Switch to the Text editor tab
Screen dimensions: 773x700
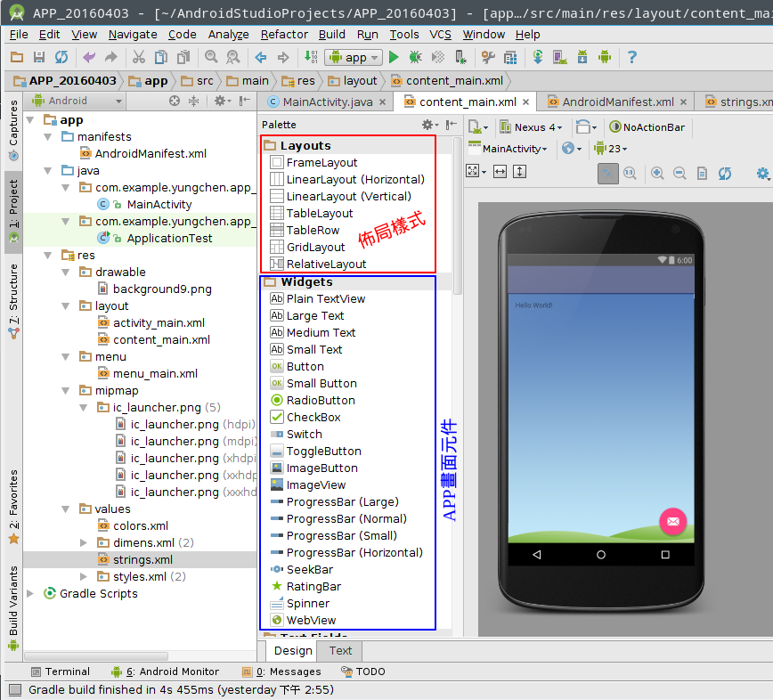click(x=340, y=651)
